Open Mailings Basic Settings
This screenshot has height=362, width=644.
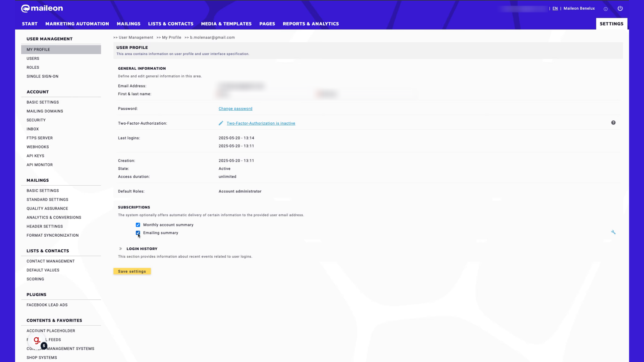click(43, 191)
